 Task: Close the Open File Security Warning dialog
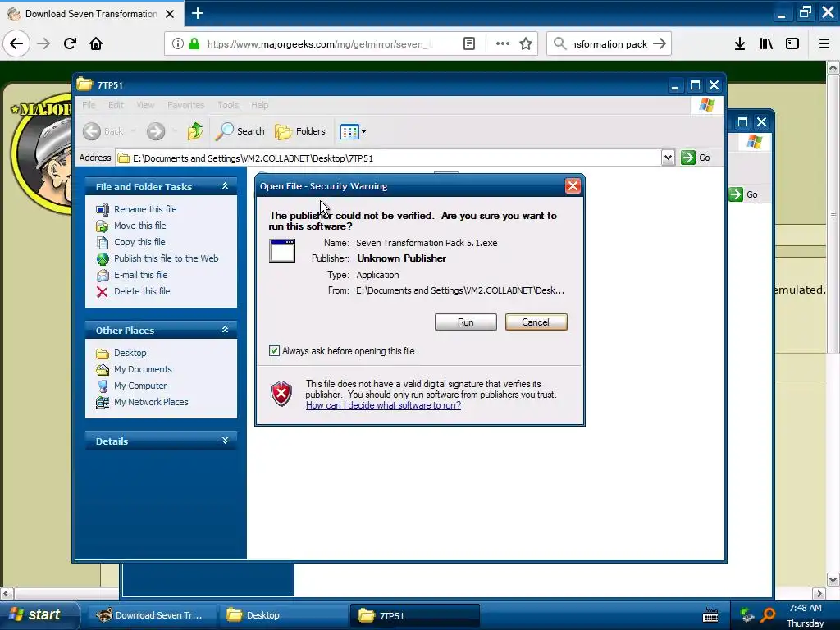[x=573, y=186]
